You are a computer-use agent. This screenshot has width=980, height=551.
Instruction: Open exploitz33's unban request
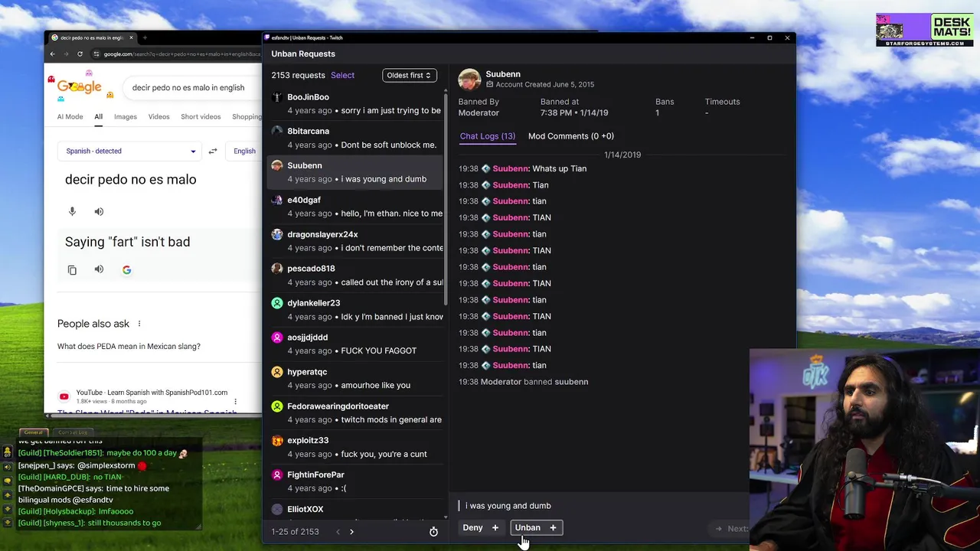[356, 448]
